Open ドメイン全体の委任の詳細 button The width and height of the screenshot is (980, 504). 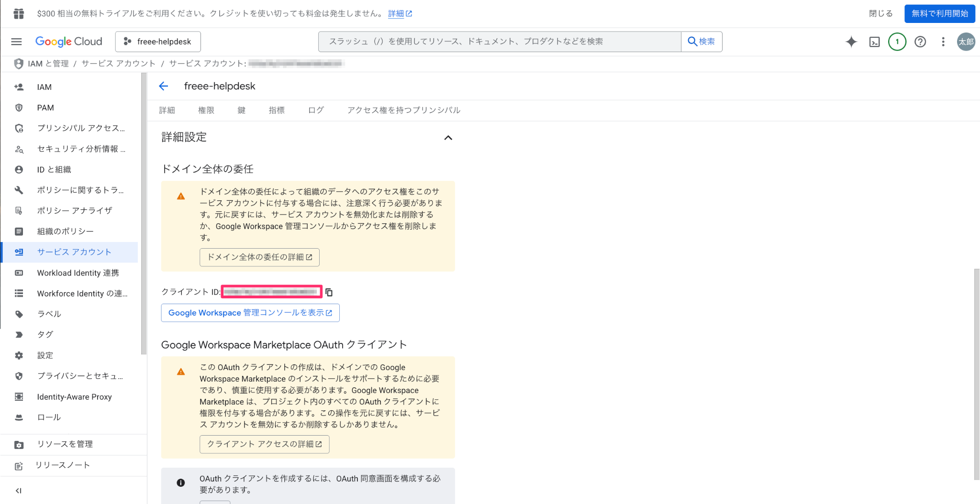point(259,257)
